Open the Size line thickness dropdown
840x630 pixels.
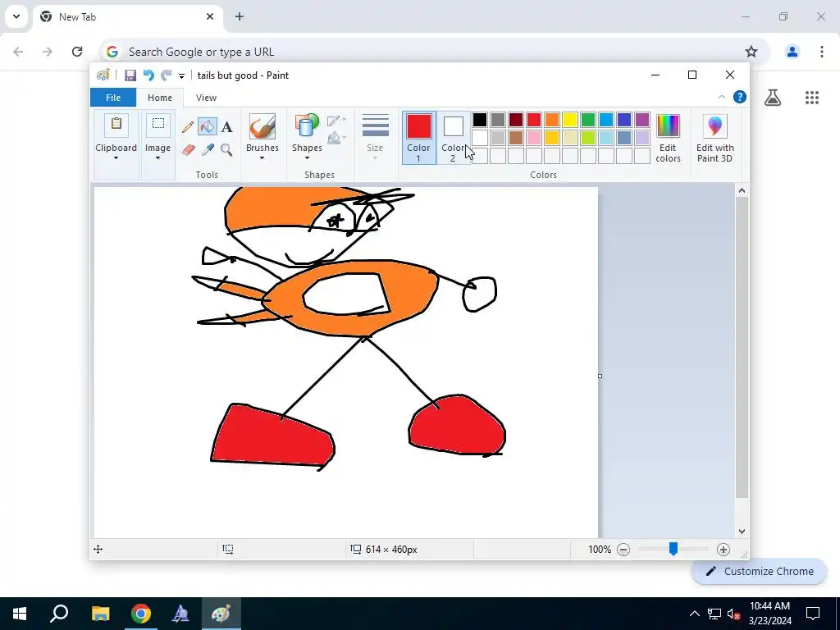(375, 137)
